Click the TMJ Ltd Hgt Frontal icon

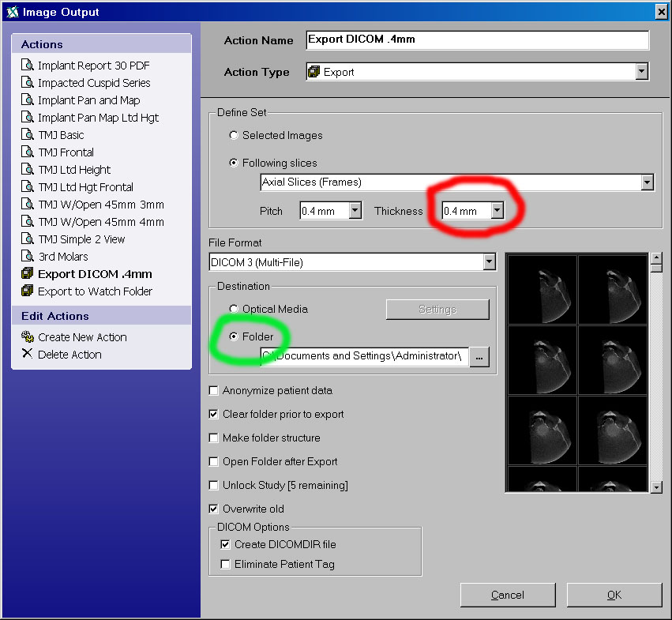(x=28, y=186)
